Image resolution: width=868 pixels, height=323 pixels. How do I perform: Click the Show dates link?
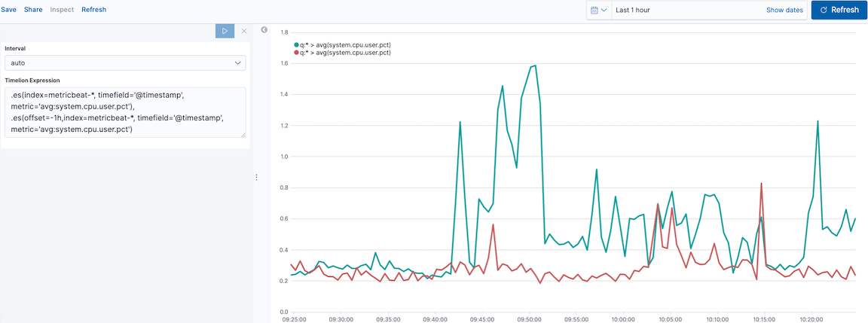coord(784,10)
